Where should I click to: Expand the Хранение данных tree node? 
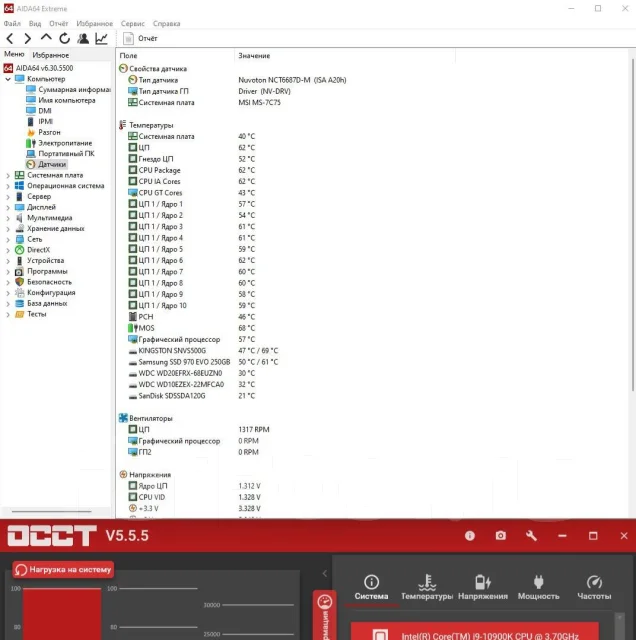[x=8, y=229]
